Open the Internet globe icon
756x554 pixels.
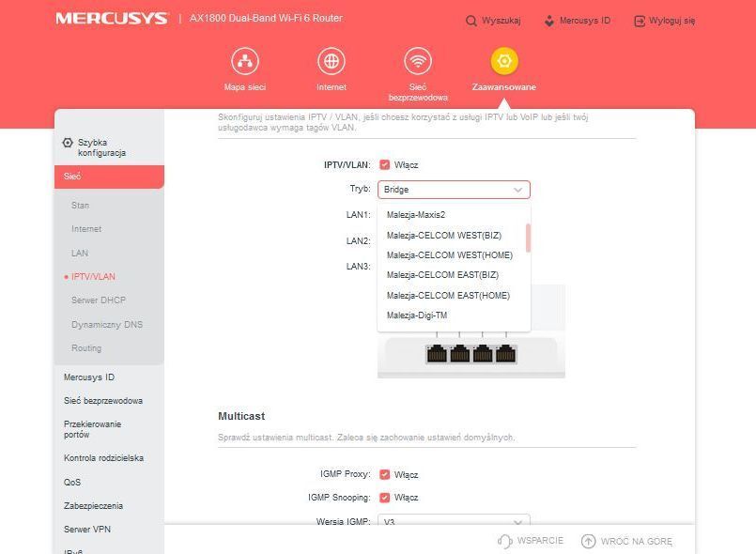pyautogui.click(x=332, y=61)
